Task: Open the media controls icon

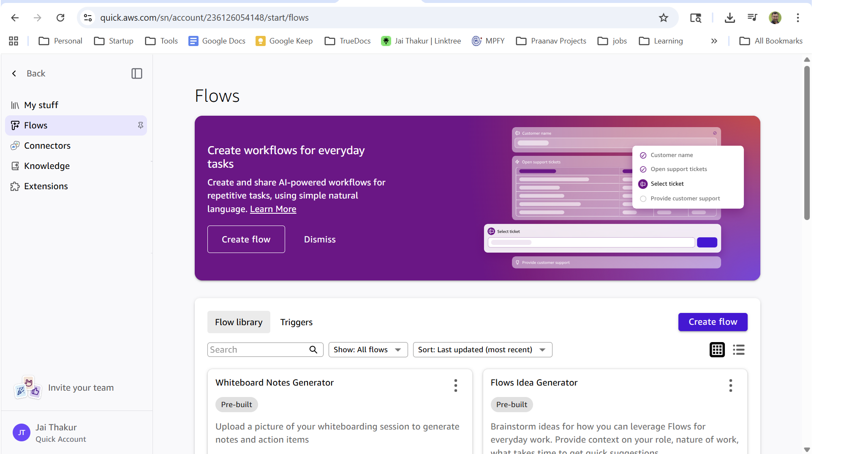Action: click(x=752, y=18)
